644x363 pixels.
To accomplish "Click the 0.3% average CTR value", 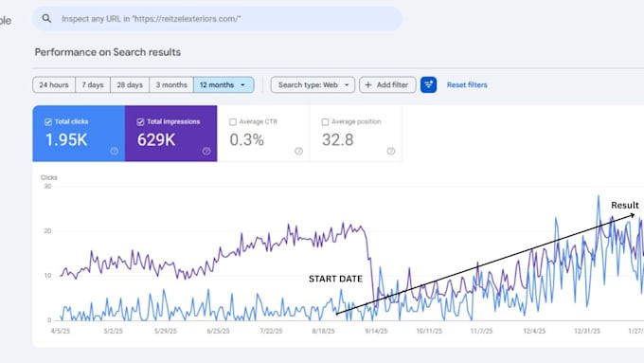I will click(x=247, y=140).
